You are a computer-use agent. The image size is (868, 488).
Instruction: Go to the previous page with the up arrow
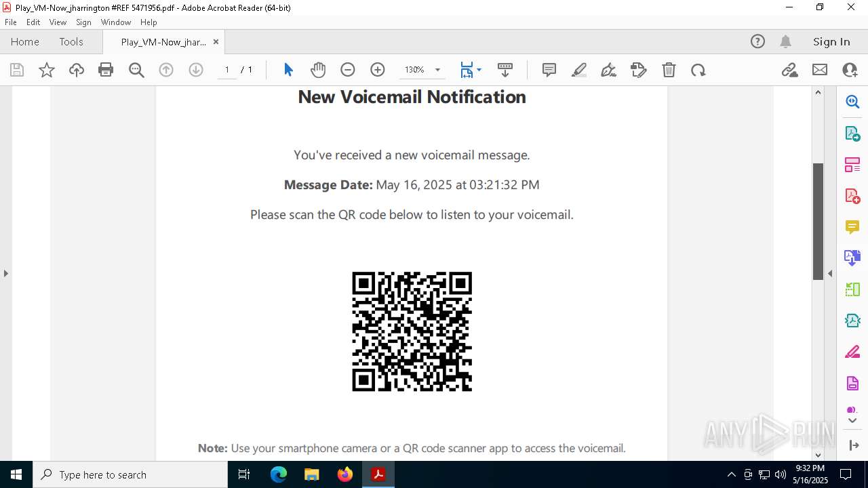166,70
